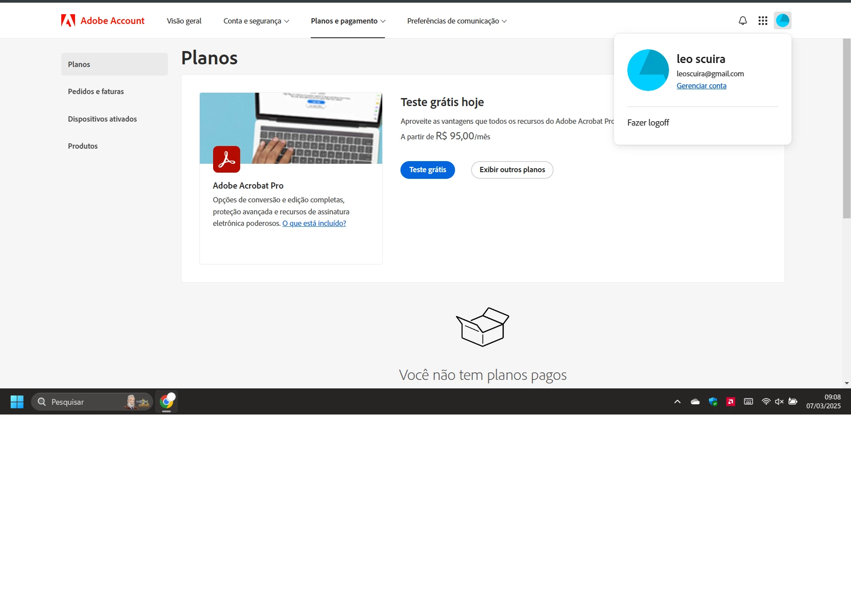Expand Preferências de comunicação menu
This screenshot has height=616, width=851.
[457, 21]
